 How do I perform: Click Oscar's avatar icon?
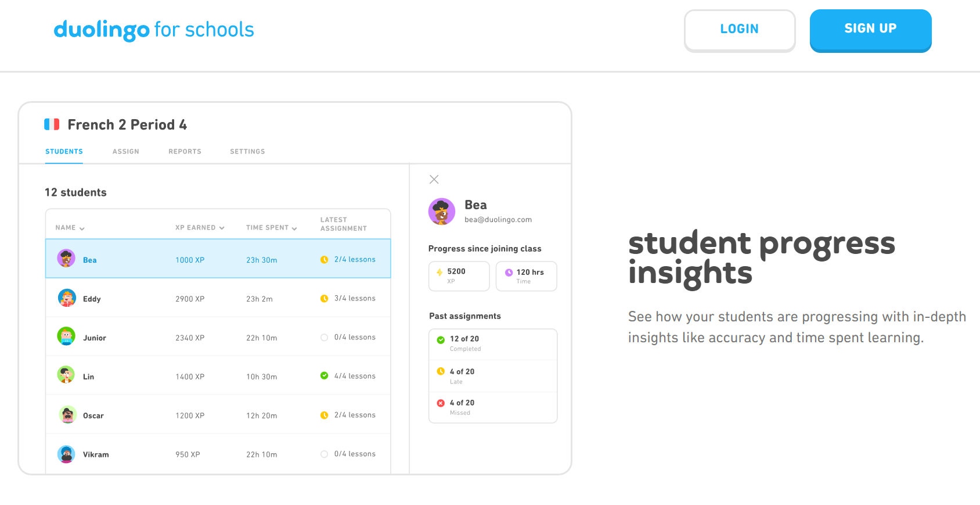coord(67,414)
